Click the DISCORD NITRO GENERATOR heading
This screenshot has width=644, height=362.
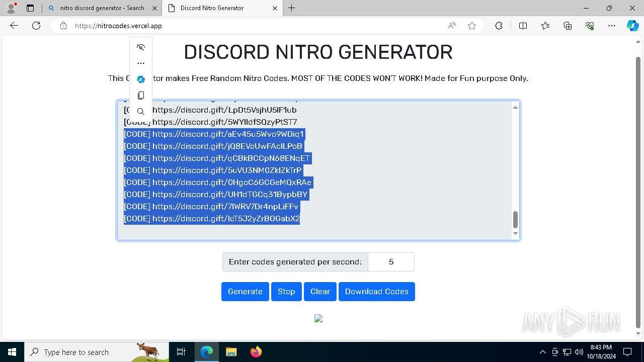[318, 52]
